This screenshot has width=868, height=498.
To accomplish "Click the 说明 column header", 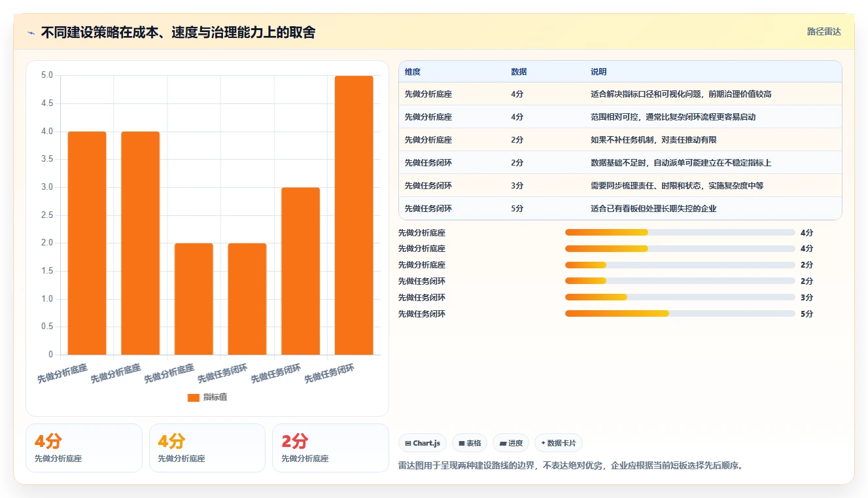I will coord(599,72).
